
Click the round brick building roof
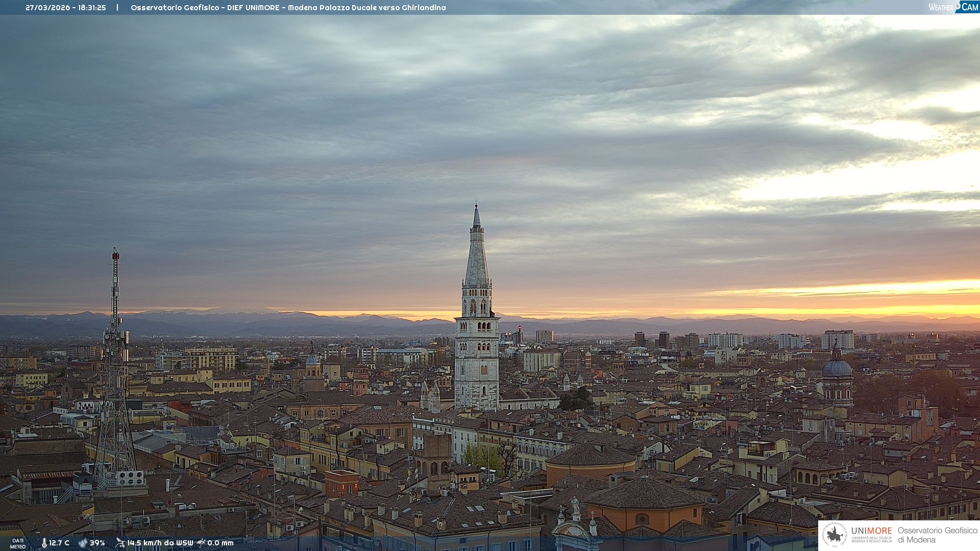click(591, 456)
